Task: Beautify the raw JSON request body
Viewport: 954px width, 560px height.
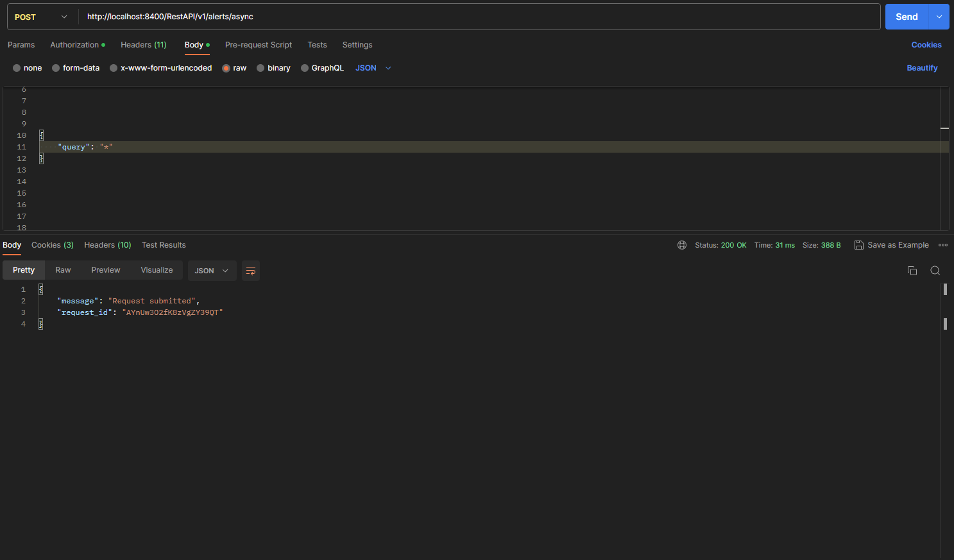Action: [922, 67]
